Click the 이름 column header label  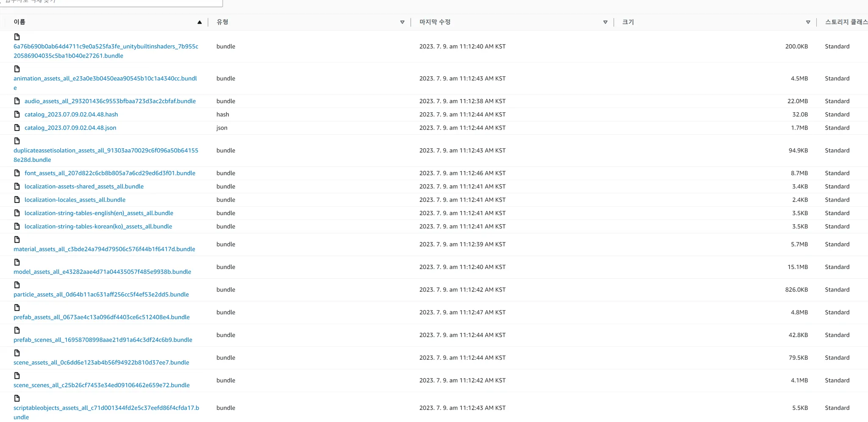tap(19, 22)
